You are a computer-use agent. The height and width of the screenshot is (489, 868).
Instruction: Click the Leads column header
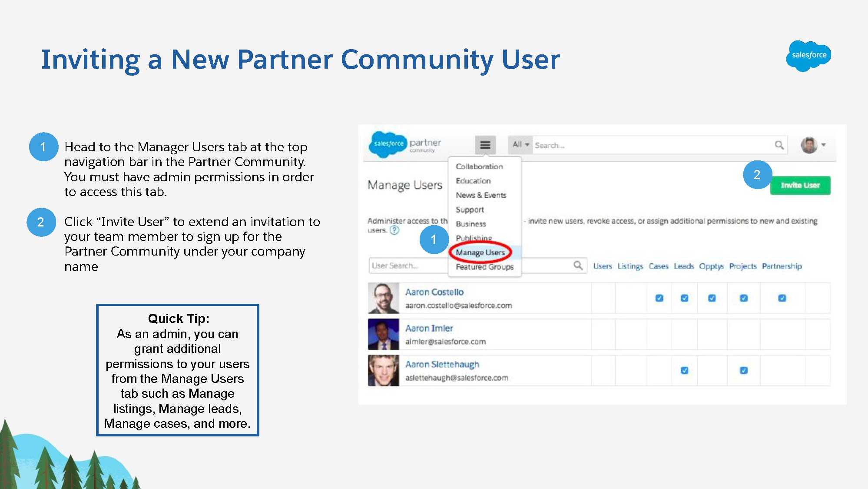click(x=684, y=266)
